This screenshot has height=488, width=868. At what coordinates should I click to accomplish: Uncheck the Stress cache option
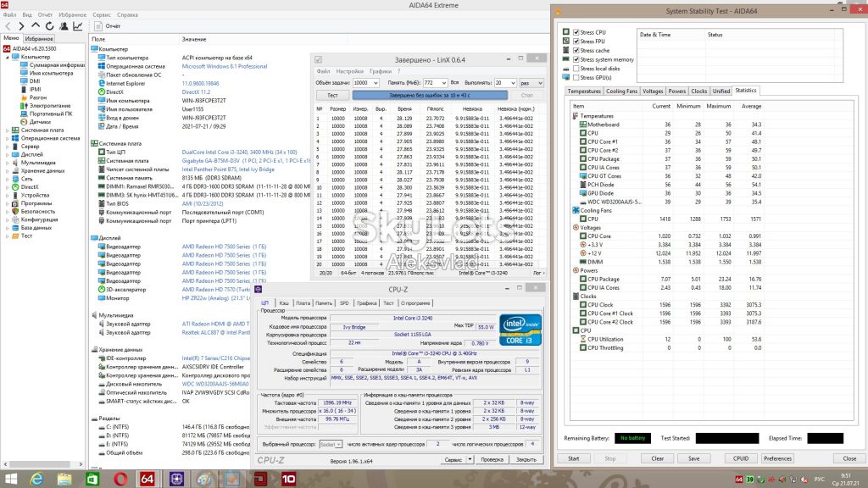coord(576,50)
